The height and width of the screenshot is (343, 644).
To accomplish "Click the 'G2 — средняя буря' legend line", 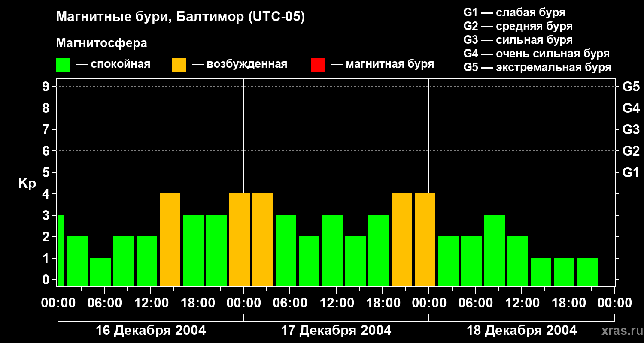I will (x=518, y=26).
